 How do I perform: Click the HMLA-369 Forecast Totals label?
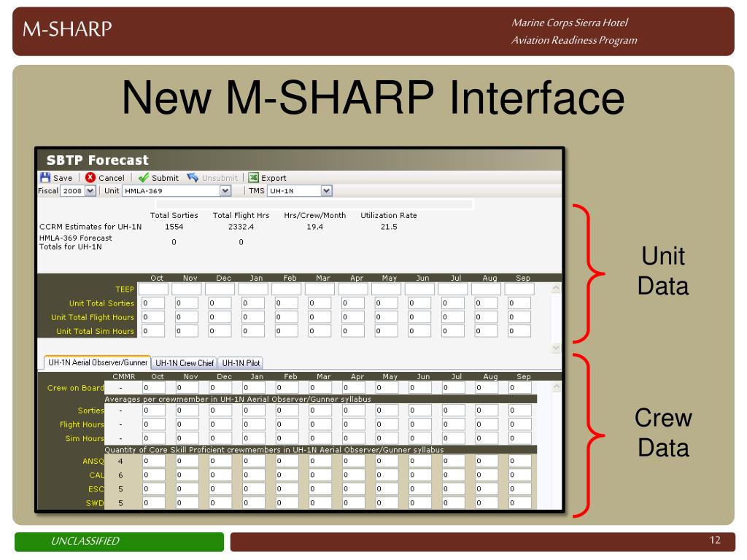click(75, 242)
